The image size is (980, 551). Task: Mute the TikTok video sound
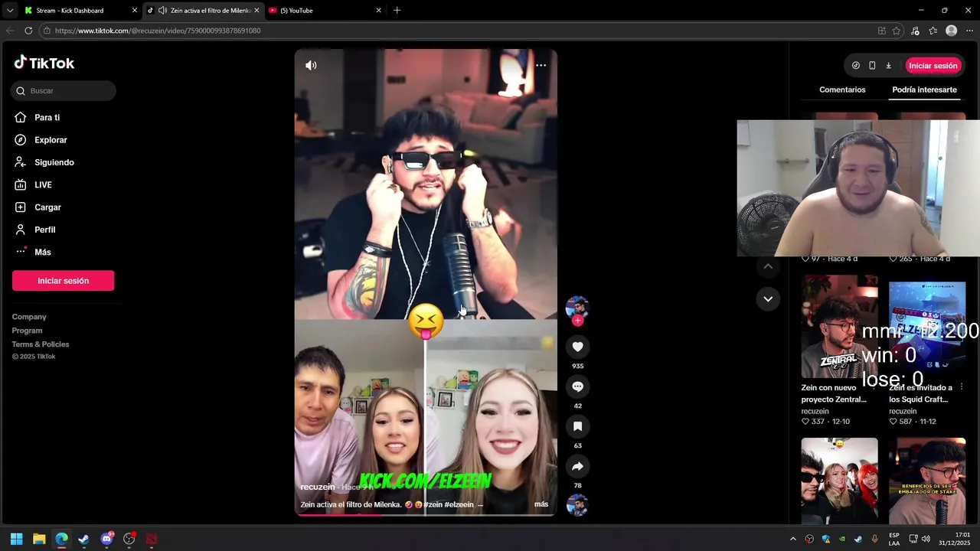tap(311, 65)
